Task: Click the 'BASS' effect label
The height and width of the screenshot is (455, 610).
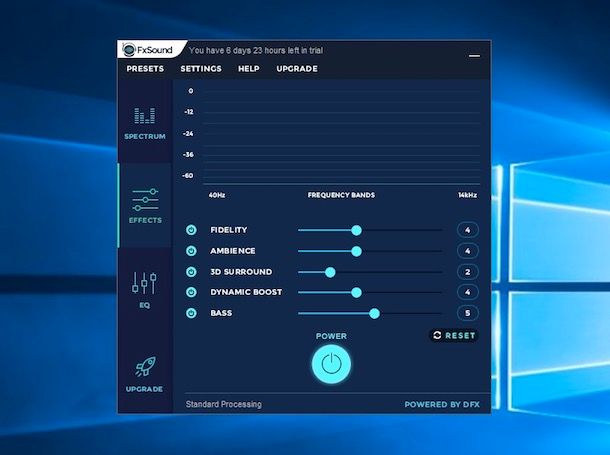Action: coord(221,313)
